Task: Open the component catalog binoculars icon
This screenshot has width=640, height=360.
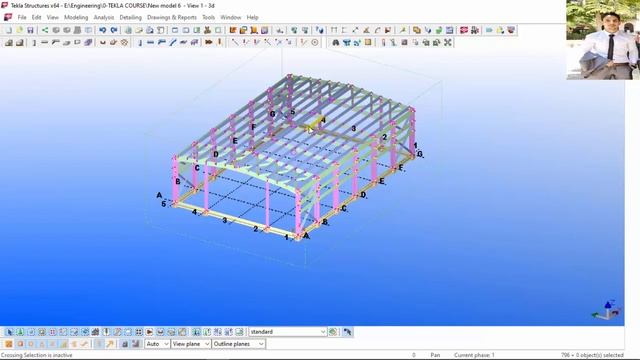Action: click(x=336, y=42)
